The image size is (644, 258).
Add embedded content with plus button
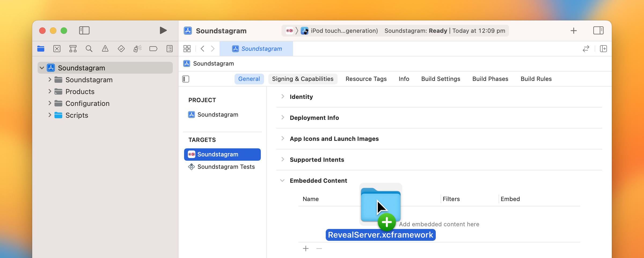(x=306, y=249)
